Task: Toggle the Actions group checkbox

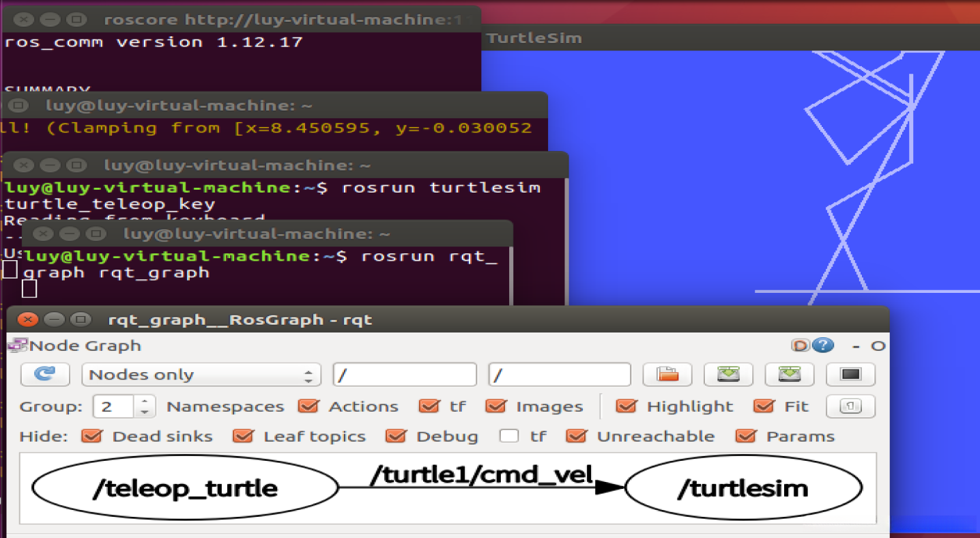Action: [x=308, y=406]
